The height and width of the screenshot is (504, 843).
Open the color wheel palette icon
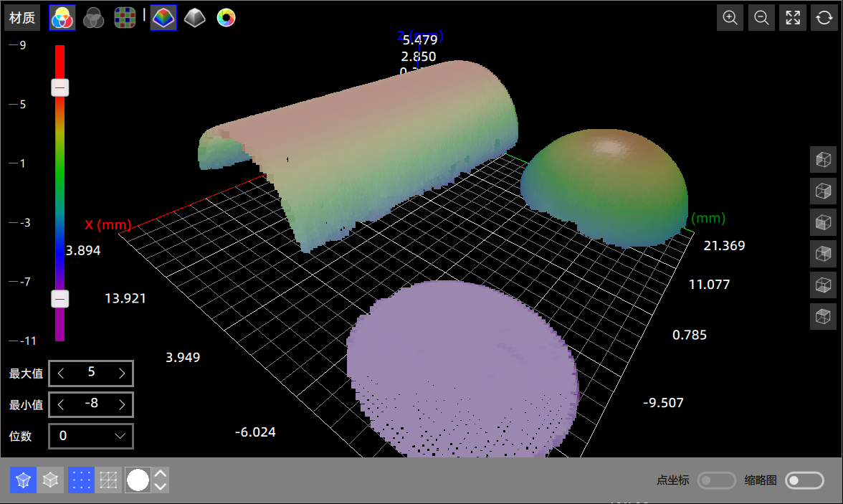point(226,18)
